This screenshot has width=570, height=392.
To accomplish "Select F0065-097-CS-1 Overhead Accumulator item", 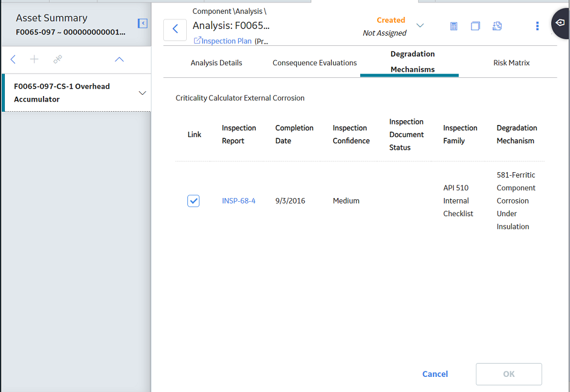I will point(76,92).
